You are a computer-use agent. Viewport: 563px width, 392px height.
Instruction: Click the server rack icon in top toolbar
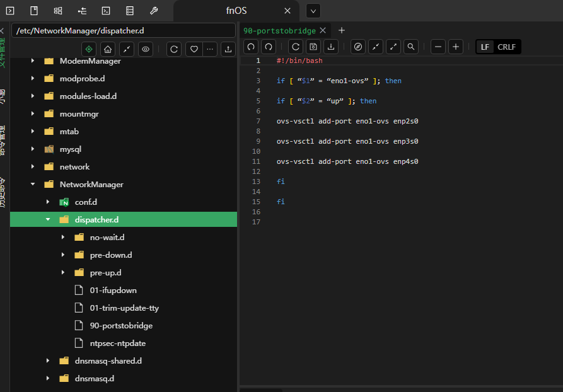tap(130, 11)
